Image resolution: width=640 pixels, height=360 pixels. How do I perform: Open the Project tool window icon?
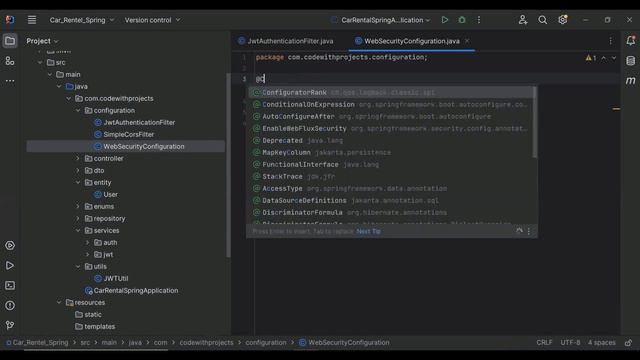(10, 41)
